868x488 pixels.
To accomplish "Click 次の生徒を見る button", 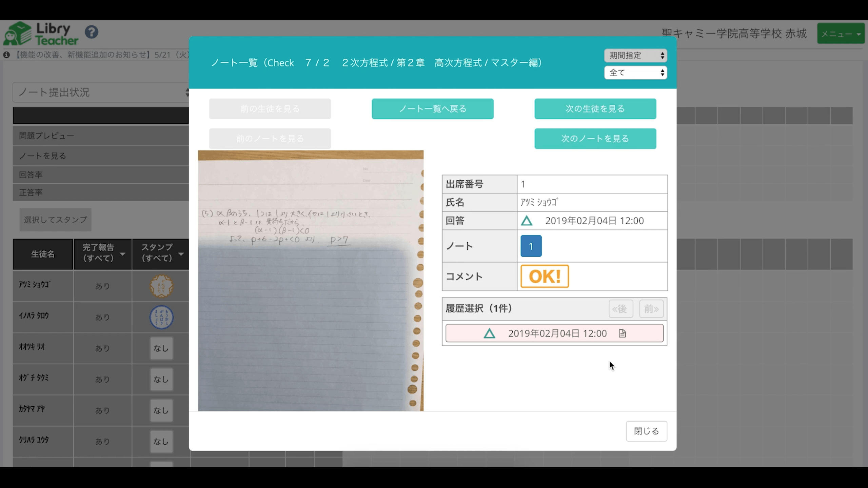I will pos(595,109).
